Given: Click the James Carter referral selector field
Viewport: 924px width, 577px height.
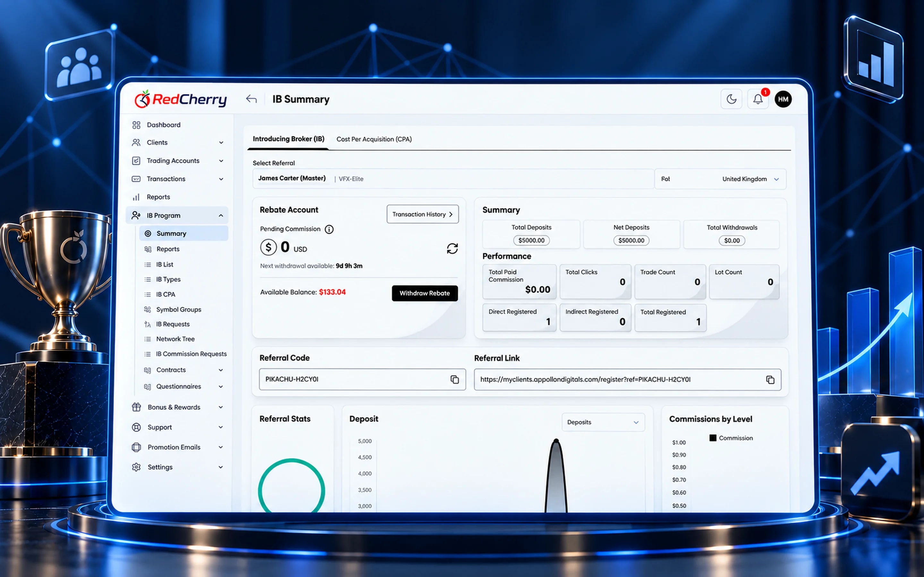Looking at the screenshot, I should tap(453, 179).
